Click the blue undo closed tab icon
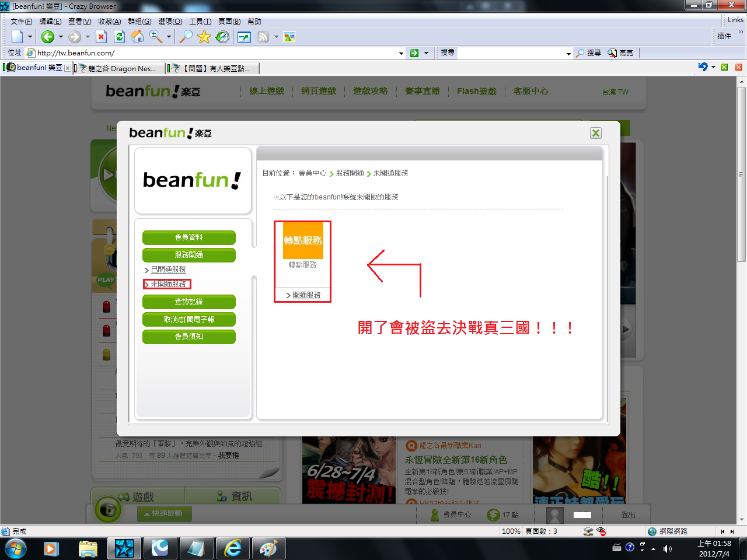 [x=703, y=67]
